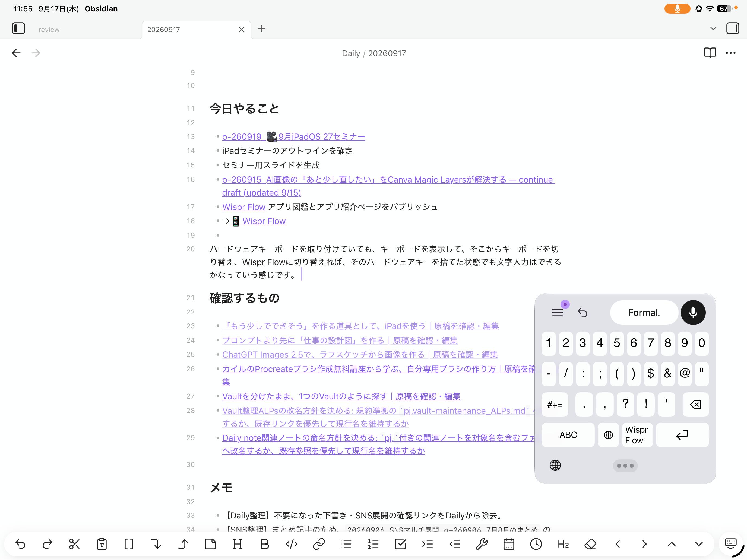This screenshot has width=747, height=560.
Task: Indent list item icon
Action: 428,544
